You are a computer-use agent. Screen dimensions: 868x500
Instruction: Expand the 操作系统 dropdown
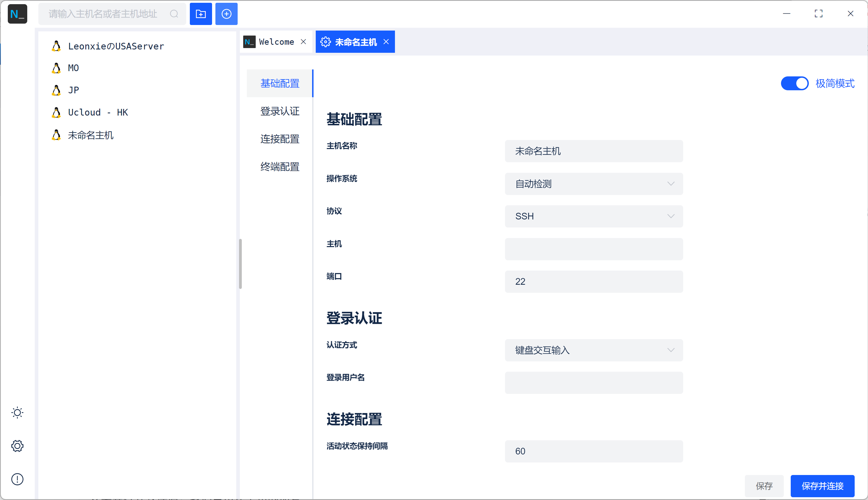tap(594, 184)
